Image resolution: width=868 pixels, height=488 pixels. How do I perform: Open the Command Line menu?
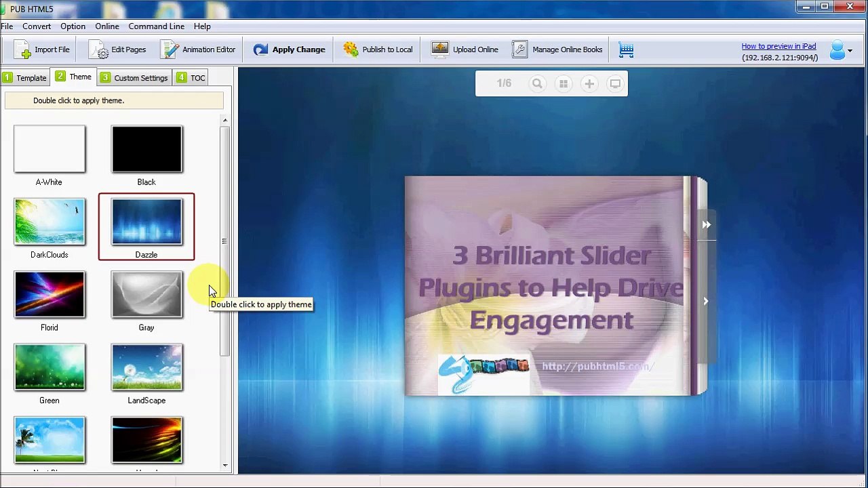click(x=157, y=26)
